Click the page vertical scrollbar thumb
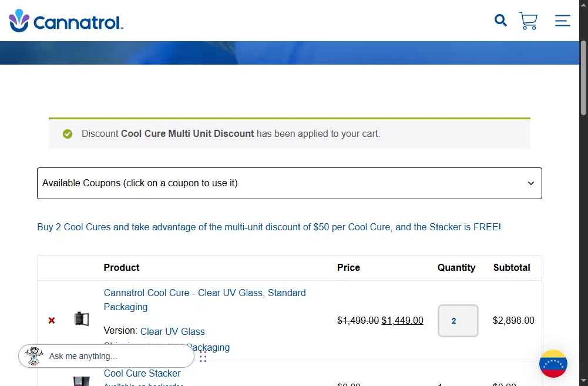Image resolution: width=588 pixels, height=386 pixels. coord(583,78)
